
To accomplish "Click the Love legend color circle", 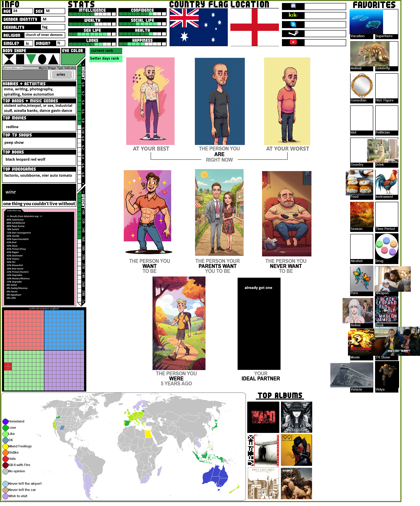I will tap(5, 428).
